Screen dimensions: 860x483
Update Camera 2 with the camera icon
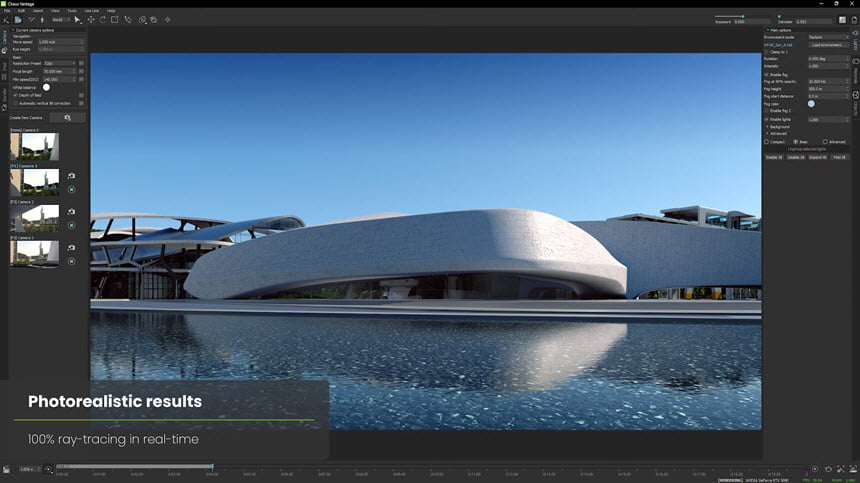pos(71,212)
